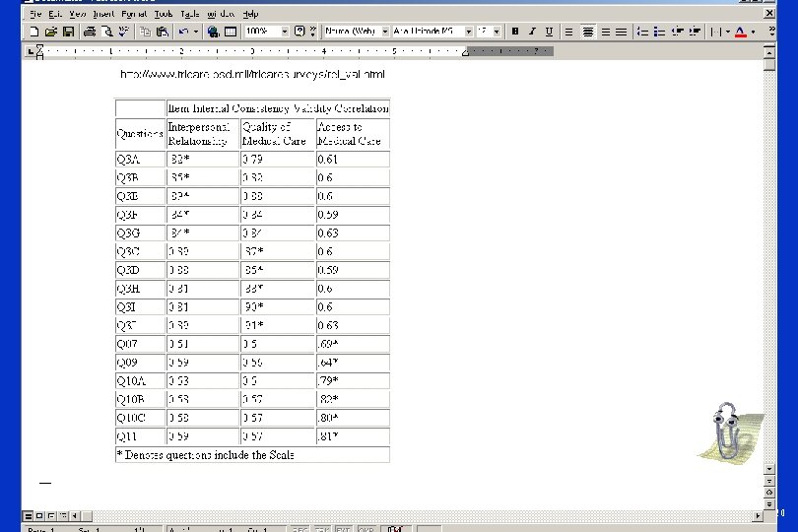This screenshot has width=798, height=532.
Task: Open the Normal (Web) style dropdown
Action: coord(385,32)
